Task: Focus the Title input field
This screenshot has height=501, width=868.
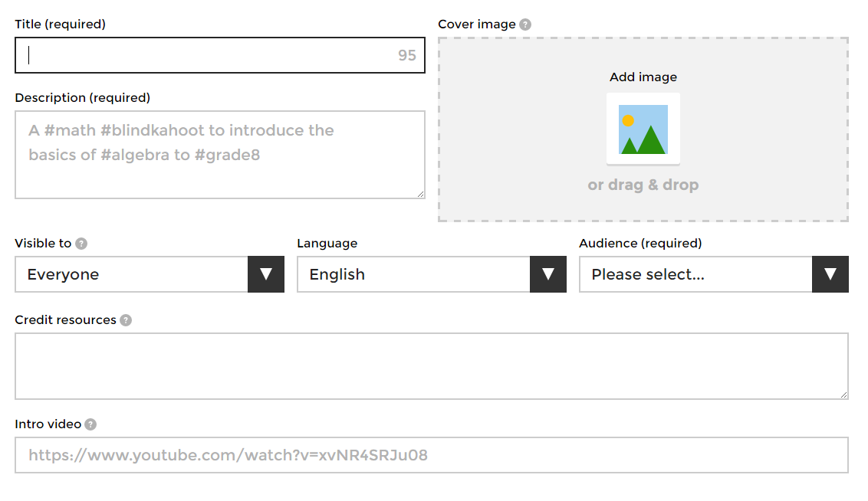Action: [x=207, y=55]
